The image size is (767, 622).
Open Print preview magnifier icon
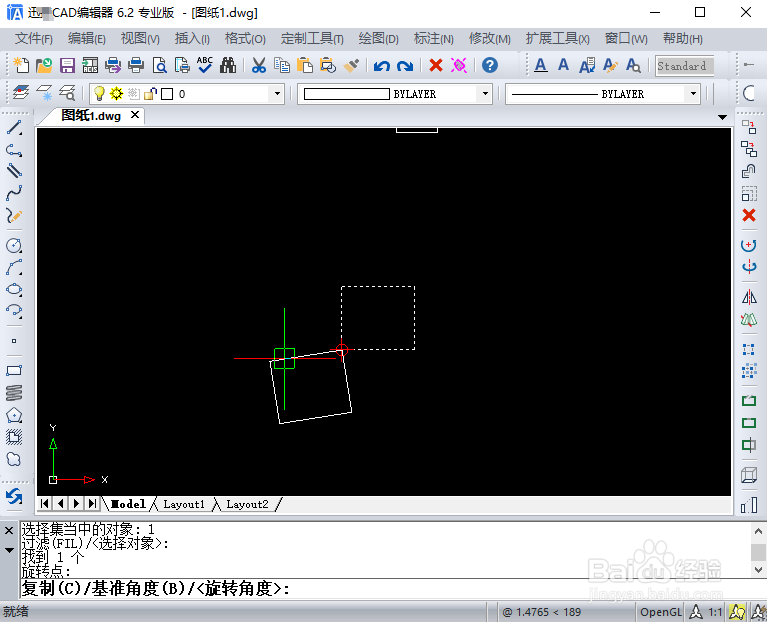click(159, 65)
